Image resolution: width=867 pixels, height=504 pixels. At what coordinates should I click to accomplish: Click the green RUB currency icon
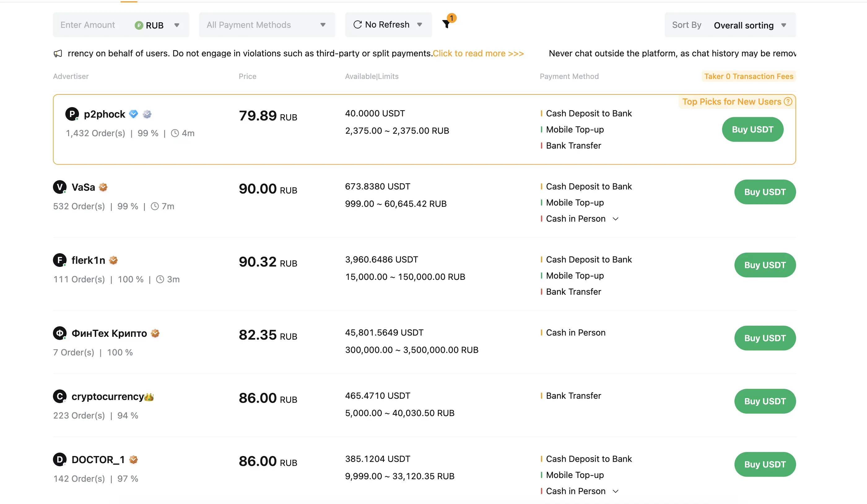pos(139,25)
